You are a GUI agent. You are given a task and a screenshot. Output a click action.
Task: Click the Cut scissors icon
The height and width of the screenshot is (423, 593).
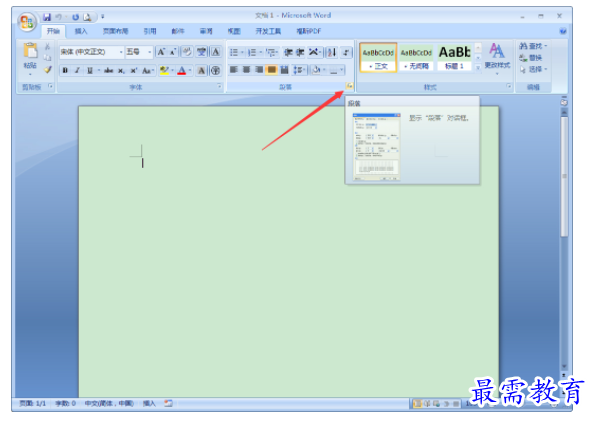[48, 46]
